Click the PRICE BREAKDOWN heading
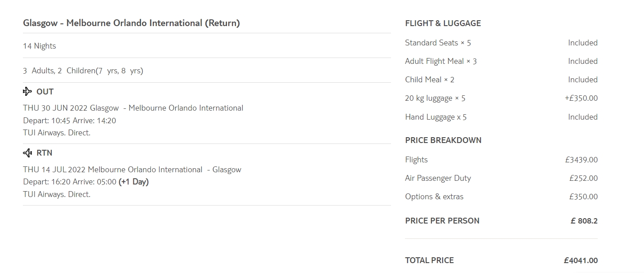This screenshot has width=644, height=273. (x=443, y=140)
